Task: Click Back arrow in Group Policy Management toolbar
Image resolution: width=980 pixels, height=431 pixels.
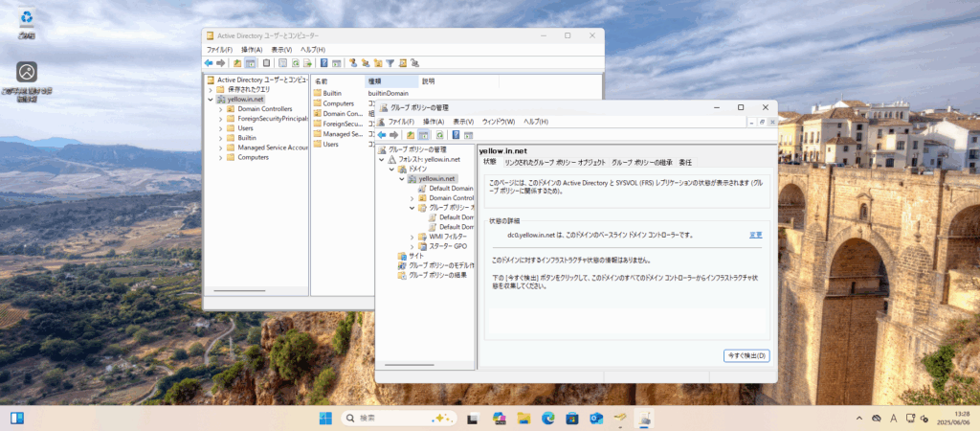Action: (381, 134)
